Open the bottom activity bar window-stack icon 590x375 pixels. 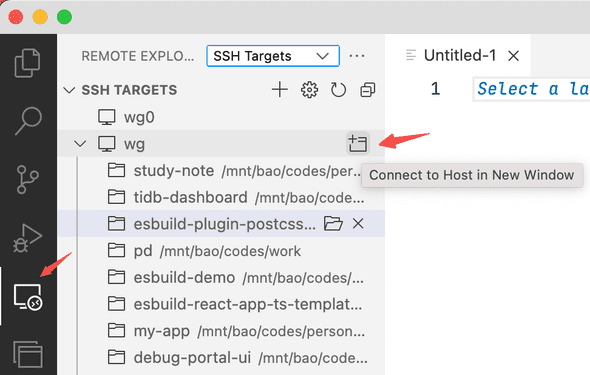pos(28,354)
